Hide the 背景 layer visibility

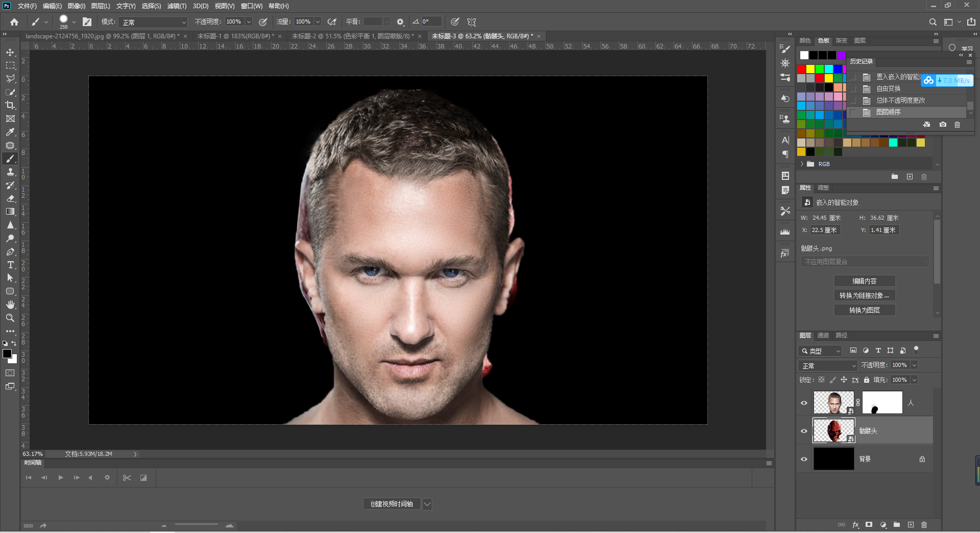804,459
